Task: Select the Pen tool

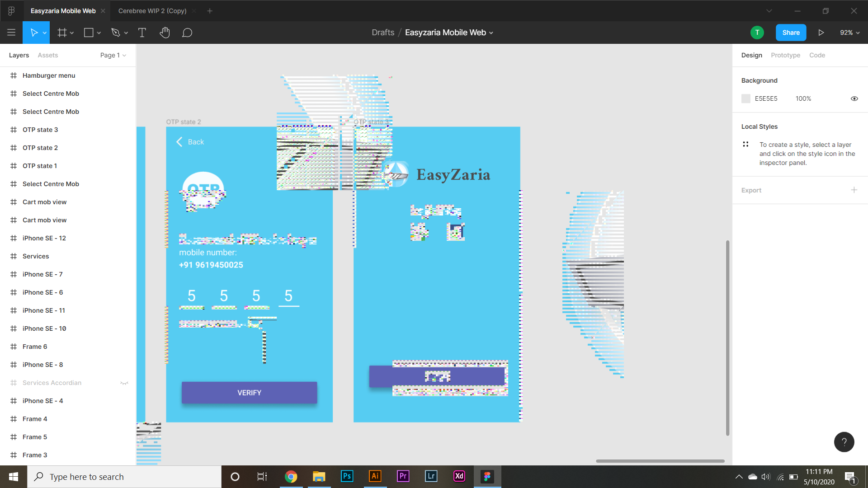Action: [x=116, y=33]
